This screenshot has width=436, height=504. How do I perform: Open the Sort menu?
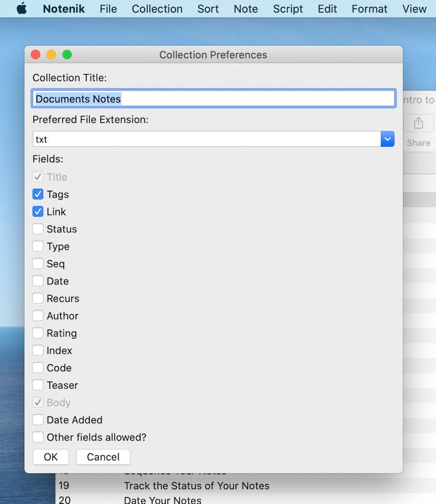pos(208,9)
